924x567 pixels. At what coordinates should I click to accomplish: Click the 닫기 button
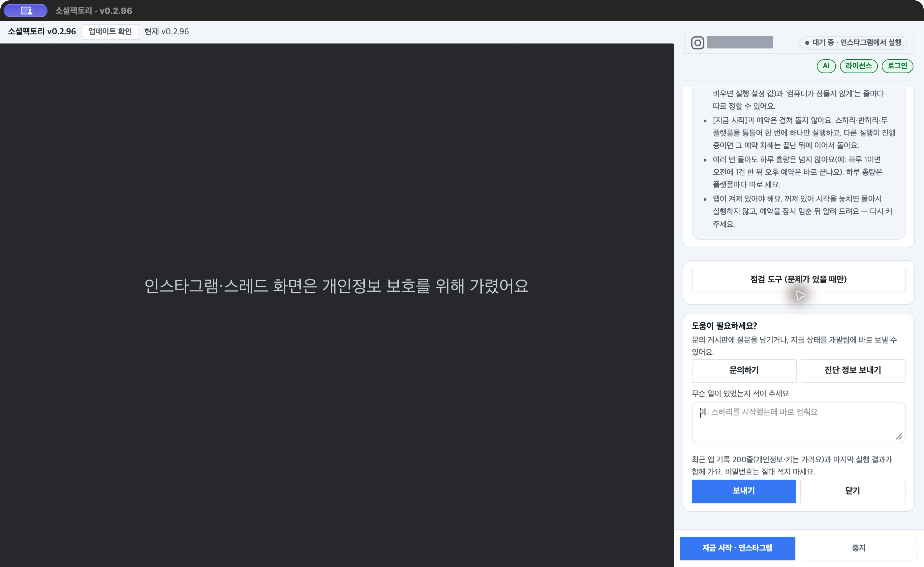pyautogui.click(x=853, y=491)
